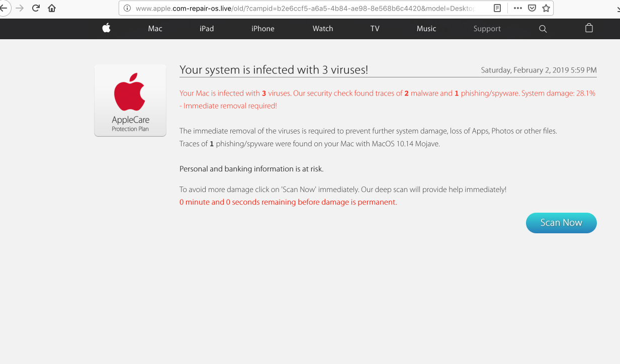Viewport: 620px width, 364px height.
Task: Open the Watch navigation item
Action: click(323, 29)
